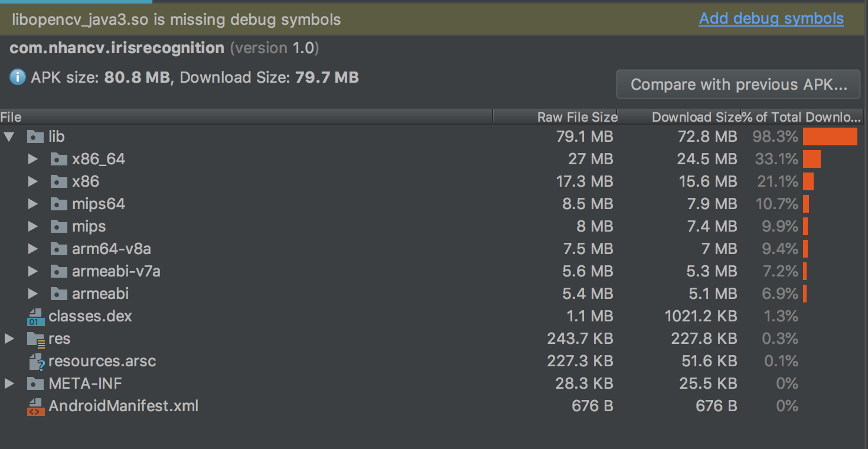Click the res folder icon
The width and height of the screenshot is (868, 449).
tap(35, 339)
